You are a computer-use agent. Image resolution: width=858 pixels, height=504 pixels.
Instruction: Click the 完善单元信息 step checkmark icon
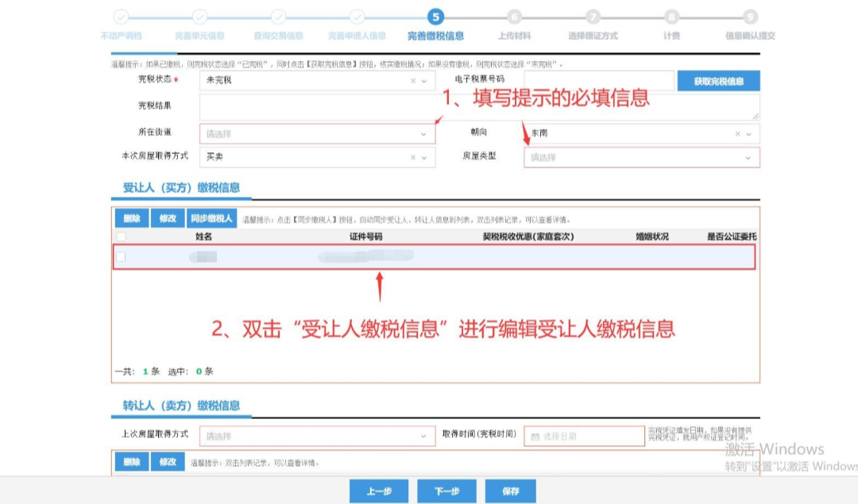pyautogui.click(x=199, y=16)
